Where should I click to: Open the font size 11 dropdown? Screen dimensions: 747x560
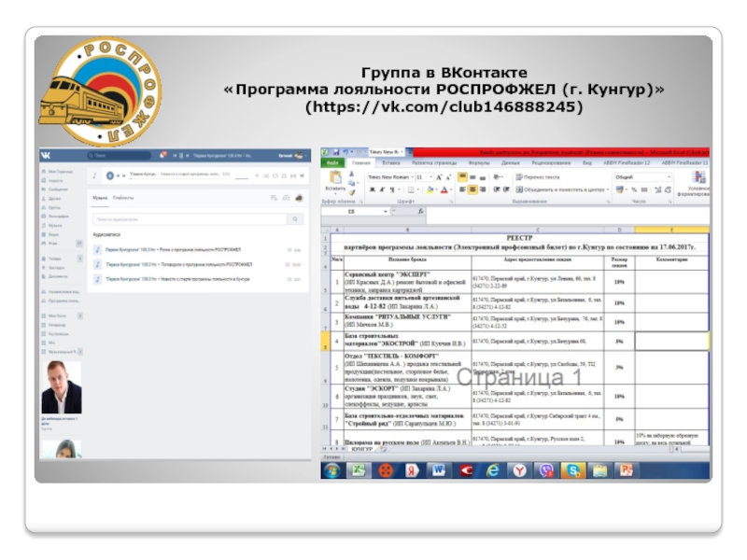point(430,177)
